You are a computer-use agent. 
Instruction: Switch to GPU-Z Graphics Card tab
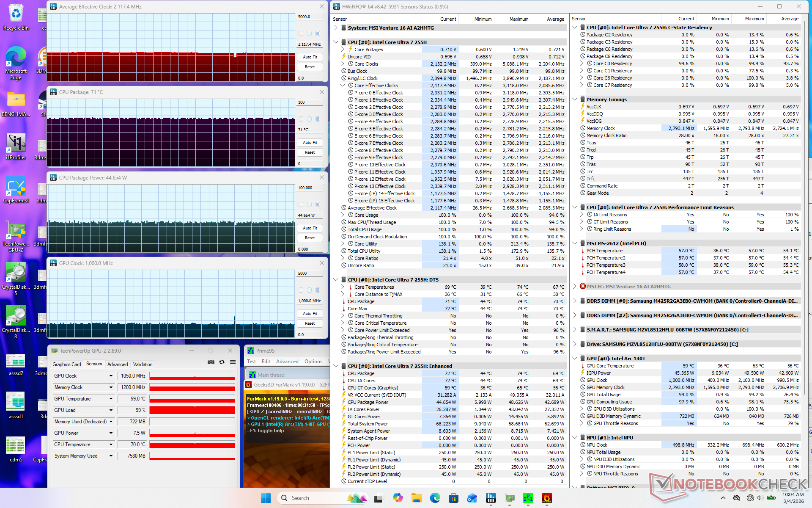pyautogui.click(x=66, y=364)
